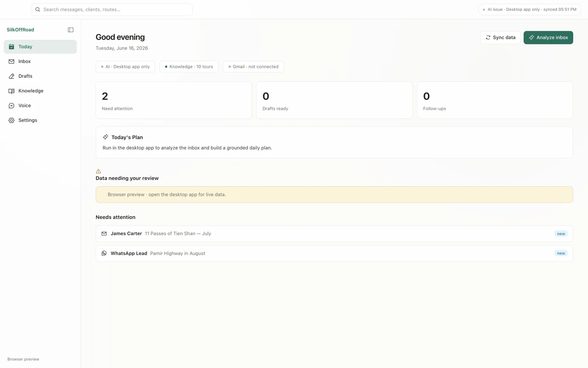Click the Analyze inbox button
The image size is (588, 368).
click(x=548, y=38)
